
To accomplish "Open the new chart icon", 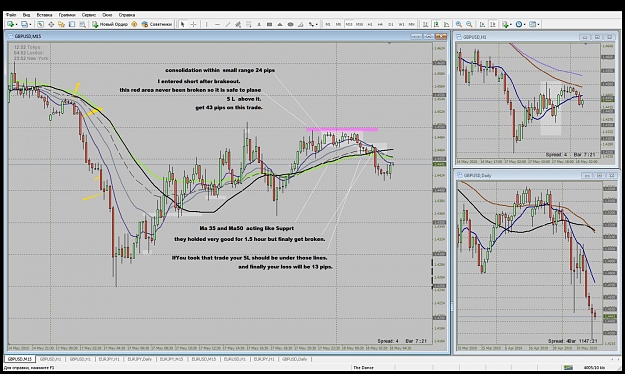I will (10, 24).
